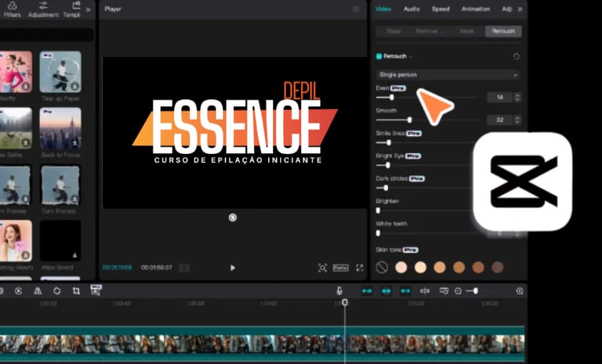Play the video preview
Viewport: 602px width, 364px height.
(x=233, y=268)
